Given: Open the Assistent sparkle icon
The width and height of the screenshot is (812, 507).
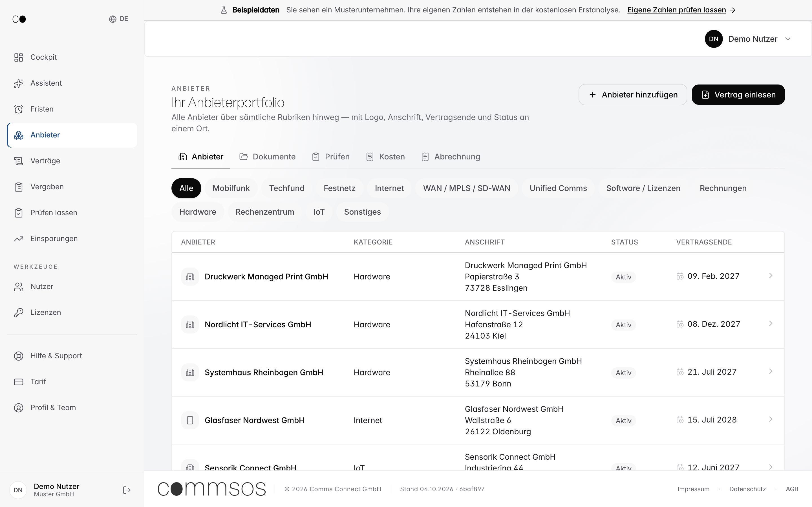Looking at the screenshot, I should 18,83.
